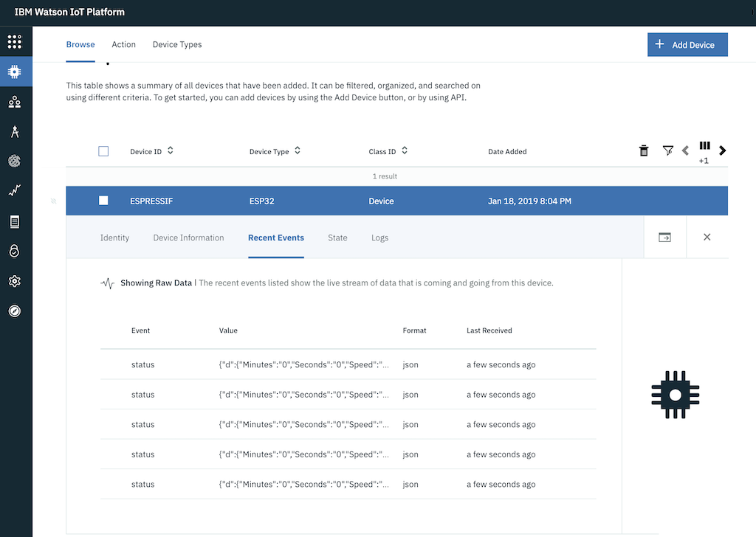Open the Members people icon in sidebar
756x537 pixels.
click(15, 102)
